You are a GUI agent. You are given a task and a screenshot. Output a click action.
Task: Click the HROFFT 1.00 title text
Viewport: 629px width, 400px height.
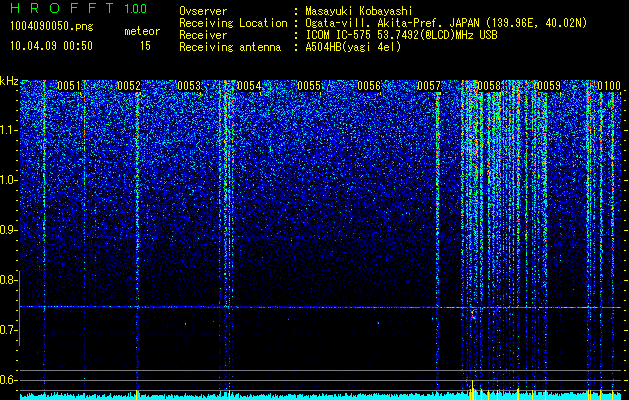[x=79, y=8]
